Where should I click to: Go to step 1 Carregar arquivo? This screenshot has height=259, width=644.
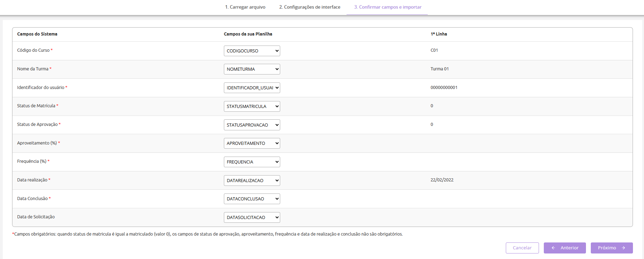pyautogui.click(x=245, y=7)
